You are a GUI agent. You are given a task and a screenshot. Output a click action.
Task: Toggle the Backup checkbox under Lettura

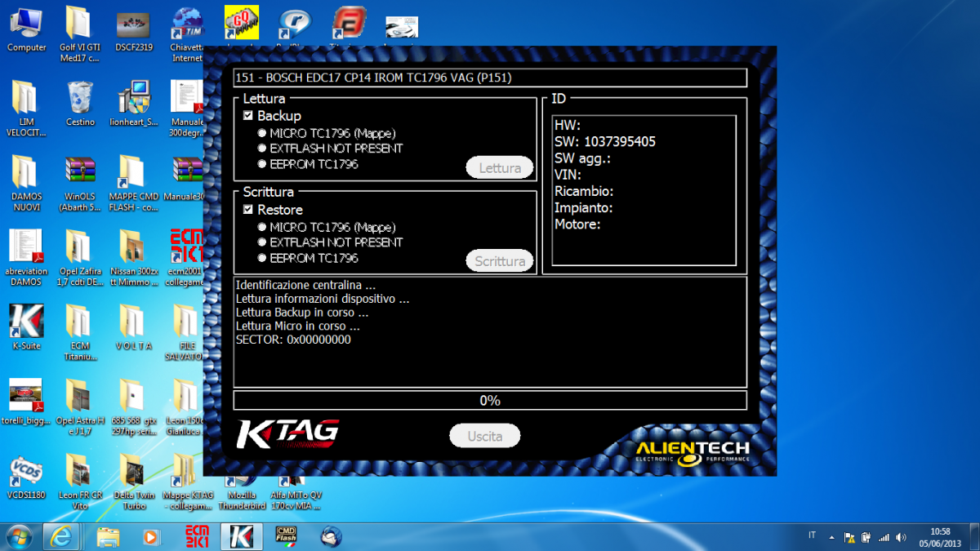[248, 116]
